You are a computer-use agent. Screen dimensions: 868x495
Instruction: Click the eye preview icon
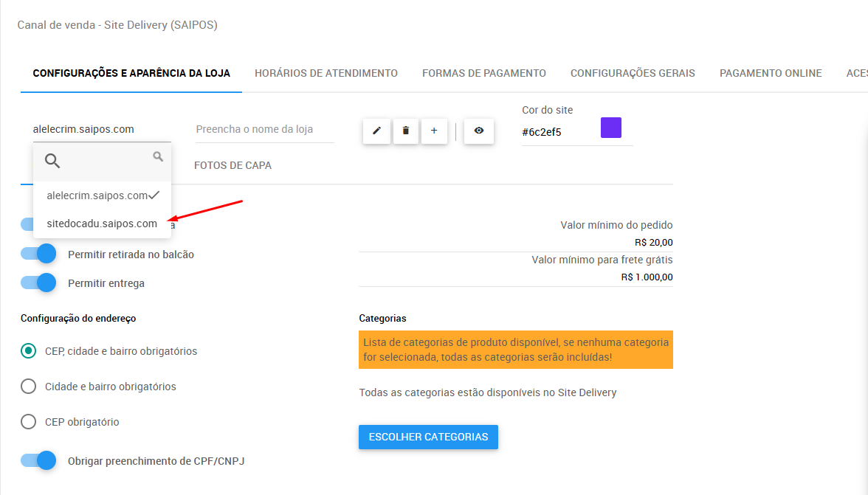pos(479,131)
